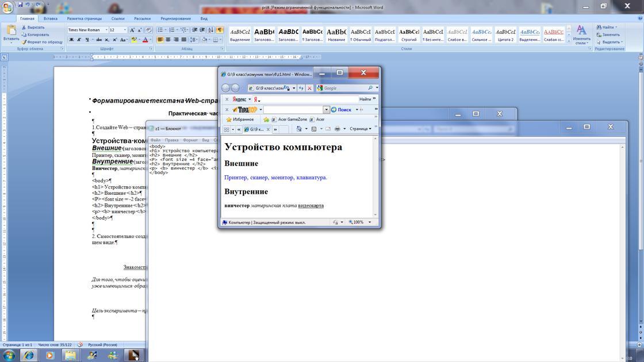Switch to the Вставка ribbon tab

(50, 18)
